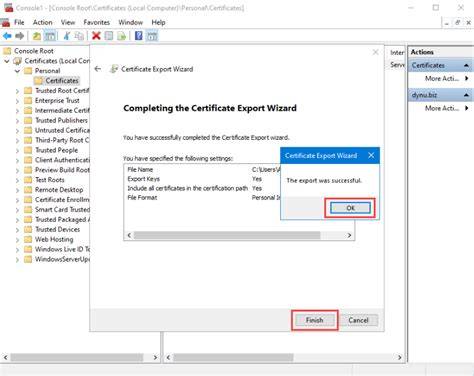
Task: Collapse the dynu.biz section in Actions pane
Action: coord(466,95)
